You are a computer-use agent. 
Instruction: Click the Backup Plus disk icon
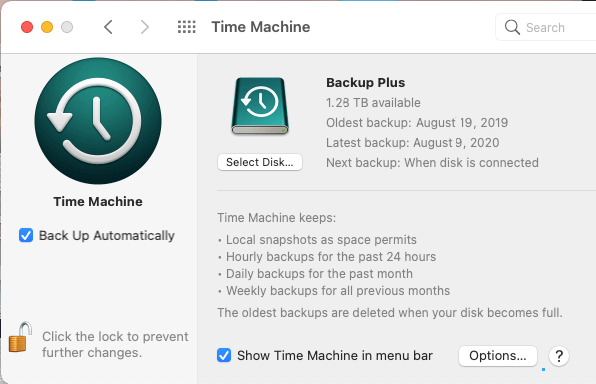pyautogui.click(x=260, y=106)
